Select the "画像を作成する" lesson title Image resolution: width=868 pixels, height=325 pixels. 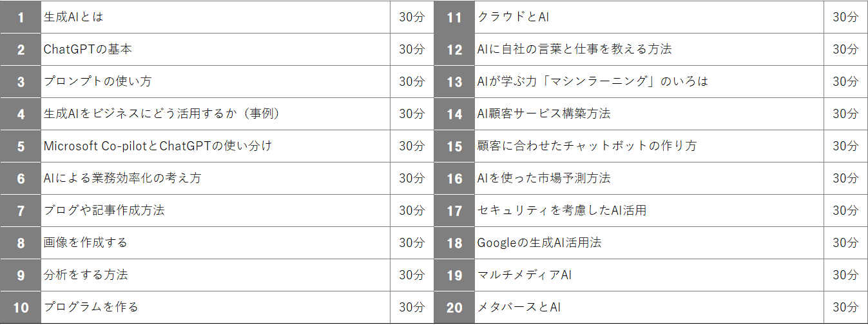(85, 243)
